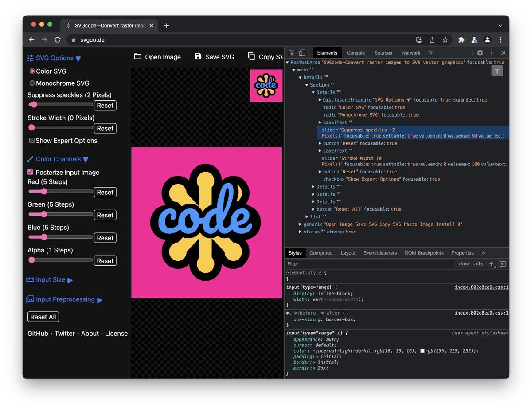This screenshot has width=532, height=409.
Task: Show more DevTools main panel tabs
Action: coord(430,53)
